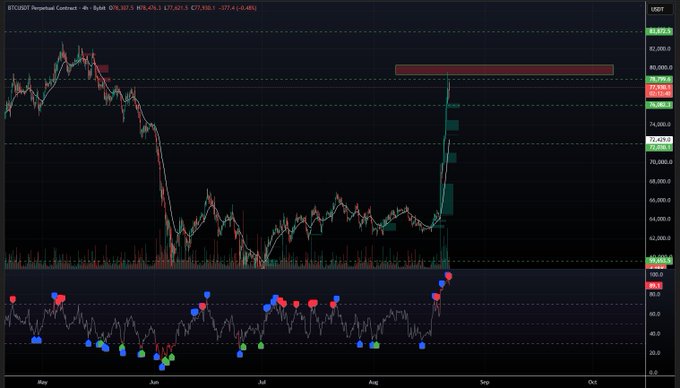Click the 80.0 oscillator scale value

pyautogui.click(x=654, y=294)
